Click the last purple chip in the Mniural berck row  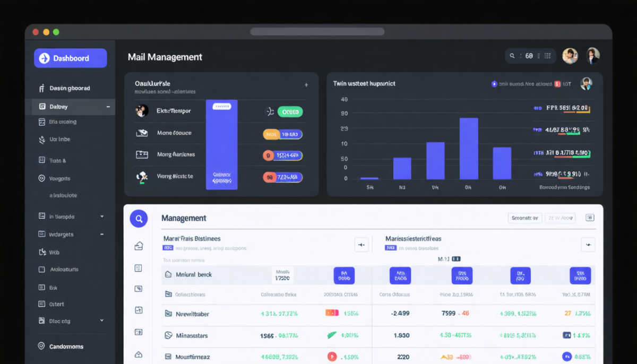pyautogui.click(x=580, y=275)
